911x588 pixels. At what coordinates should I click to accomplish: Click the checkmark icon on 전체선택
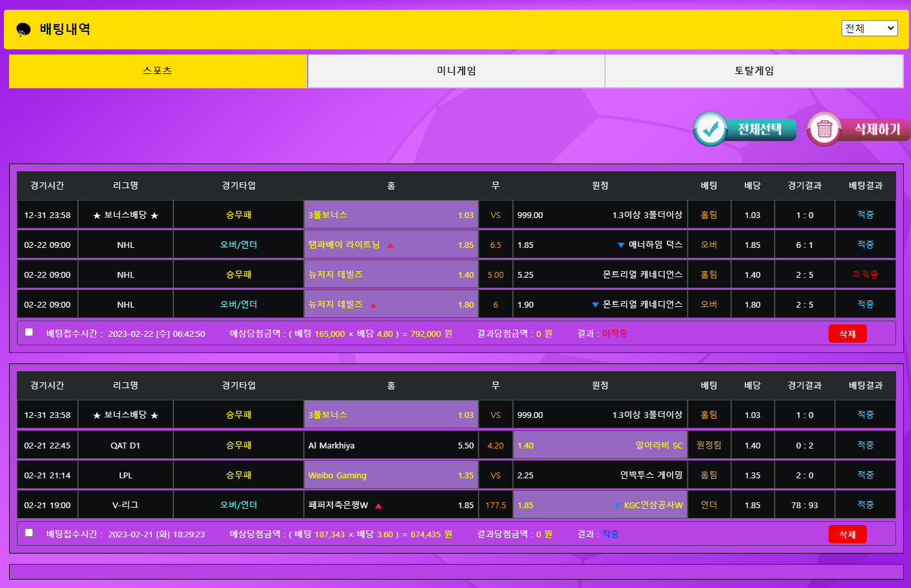[710, 129]
